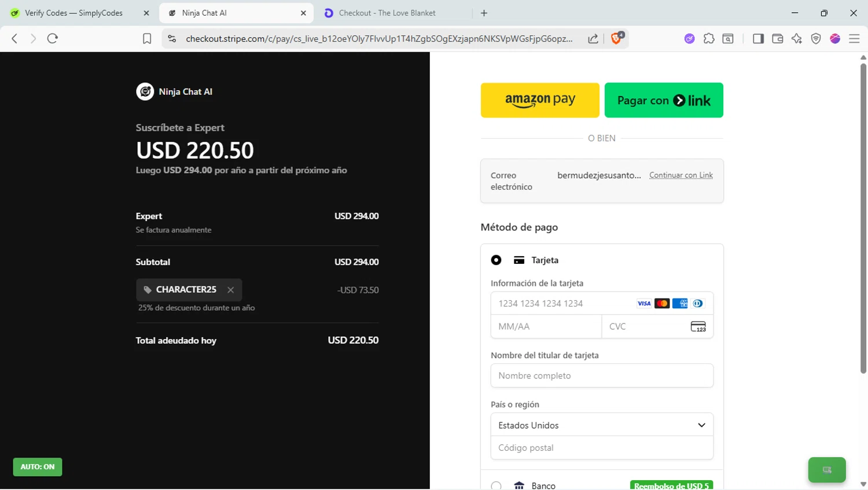Click the CHARACTER25 coupon tag
Screen dimensions: 868x490
point(189,290)
